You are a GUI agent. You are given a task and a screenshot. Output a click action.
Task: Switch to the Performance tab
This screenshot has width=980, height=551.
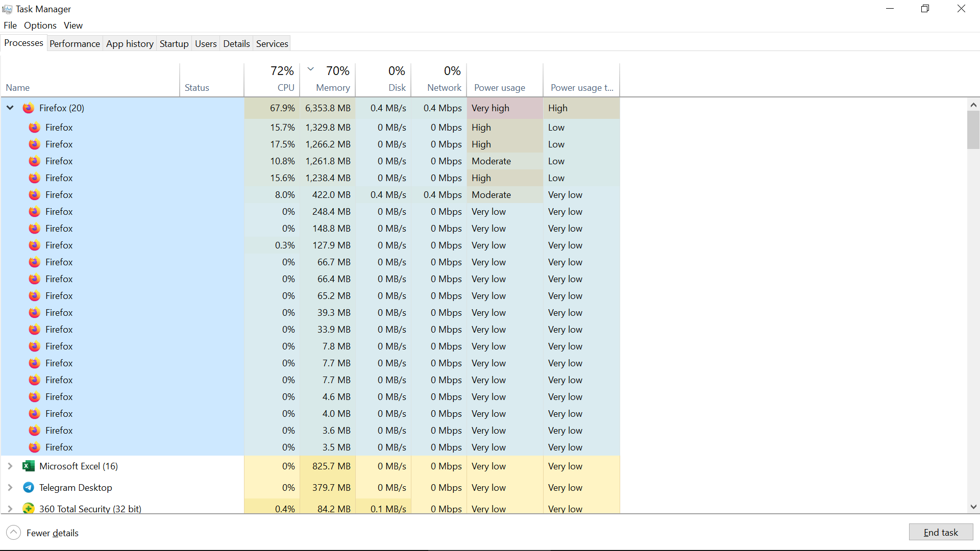[x=75, y=44]
